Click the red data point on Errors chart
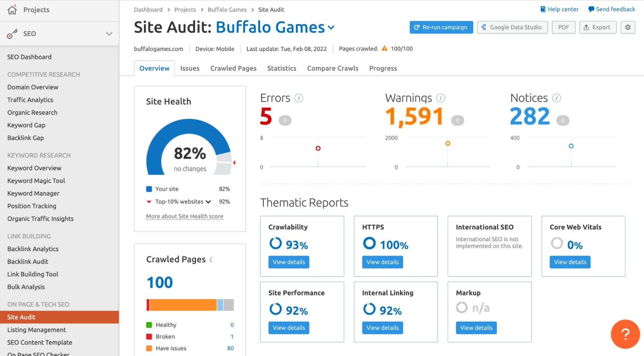Image resolution: width=644 pixels, height=356 pixels. [x=318, y=149]
